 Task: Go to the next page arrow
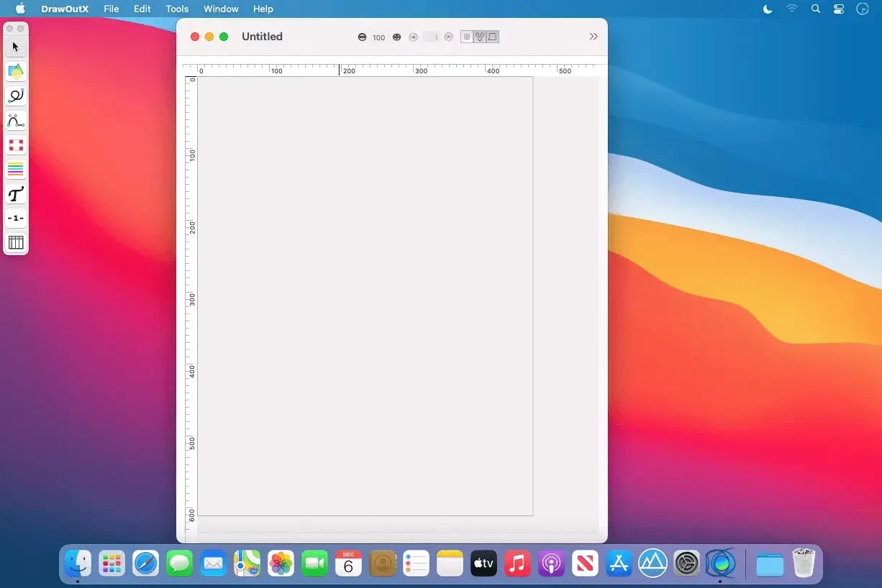(x=449, y=37)
